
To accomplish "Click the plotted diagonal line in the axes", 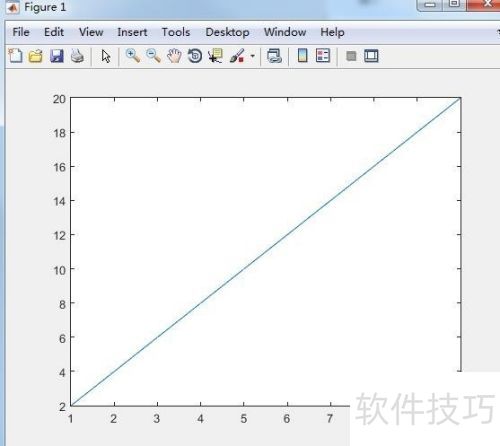I will coord(266,252).
